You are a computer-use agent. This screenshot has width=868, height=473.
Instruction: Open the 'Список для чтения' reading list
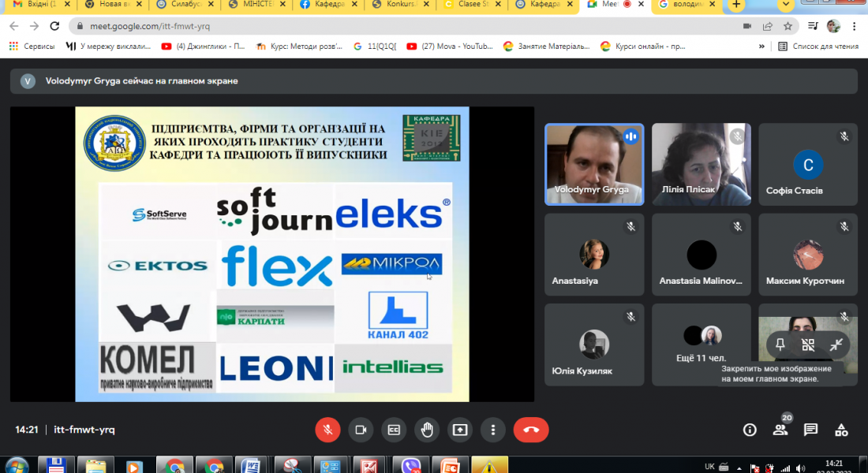(817, 47)
